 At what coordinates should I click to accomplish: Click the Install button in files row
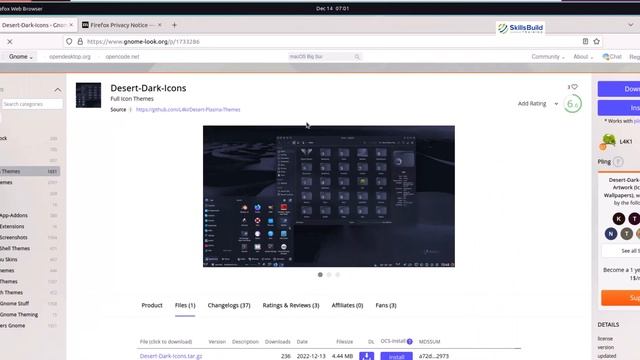pos(396,356)
